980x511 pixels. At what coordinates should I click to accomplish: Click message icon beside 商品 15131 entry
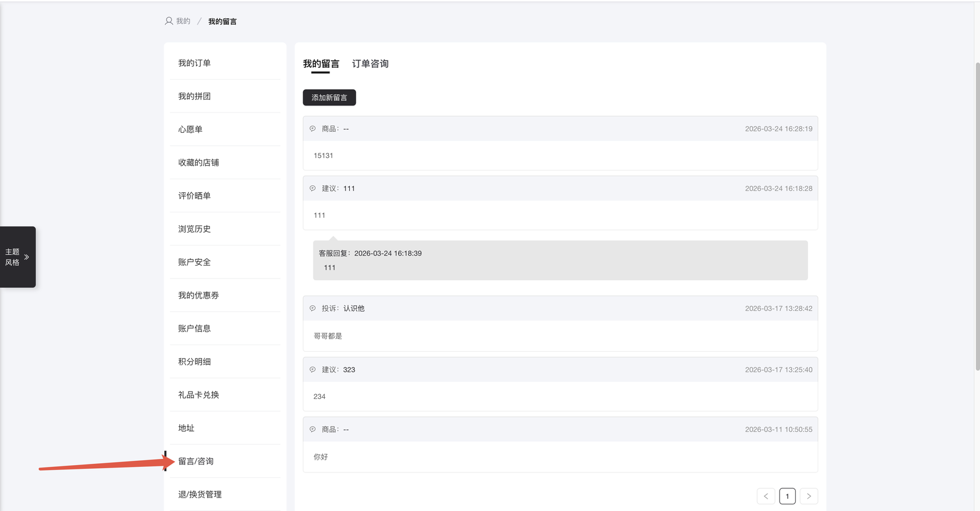pos(312,129)
